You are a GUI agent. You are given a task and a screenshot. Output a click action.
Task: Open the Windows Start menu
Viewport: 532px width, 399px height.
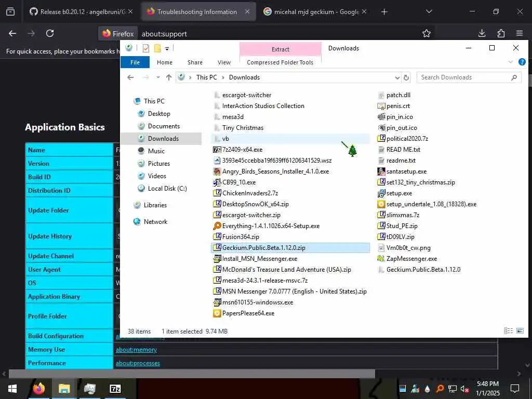(12, 389)
